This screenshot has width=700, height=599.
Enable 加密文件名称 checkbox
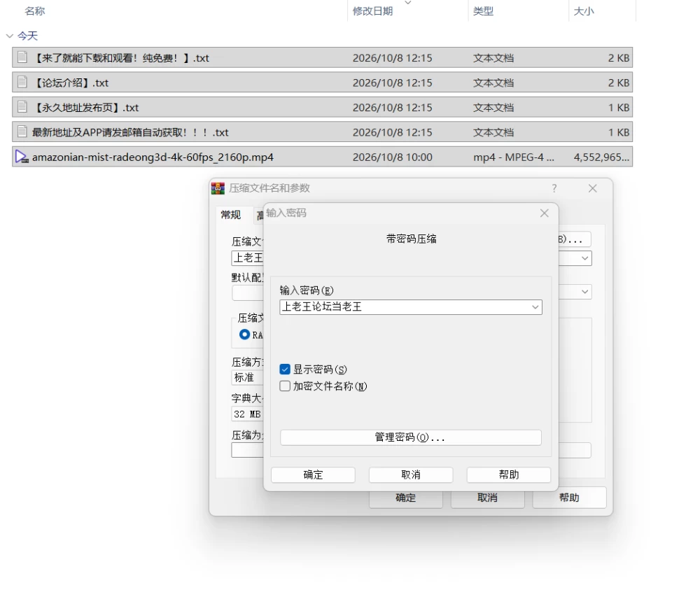coord(285,386)
